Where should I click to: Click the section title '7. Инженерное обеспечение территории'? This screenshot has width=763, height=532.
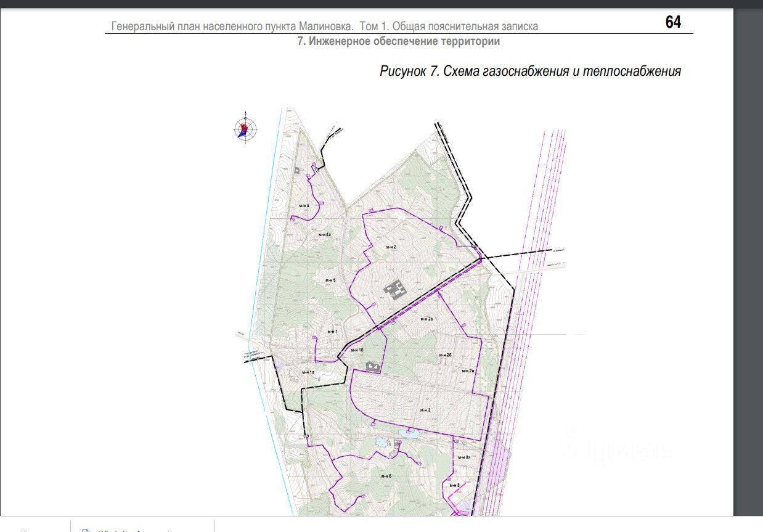398,41
